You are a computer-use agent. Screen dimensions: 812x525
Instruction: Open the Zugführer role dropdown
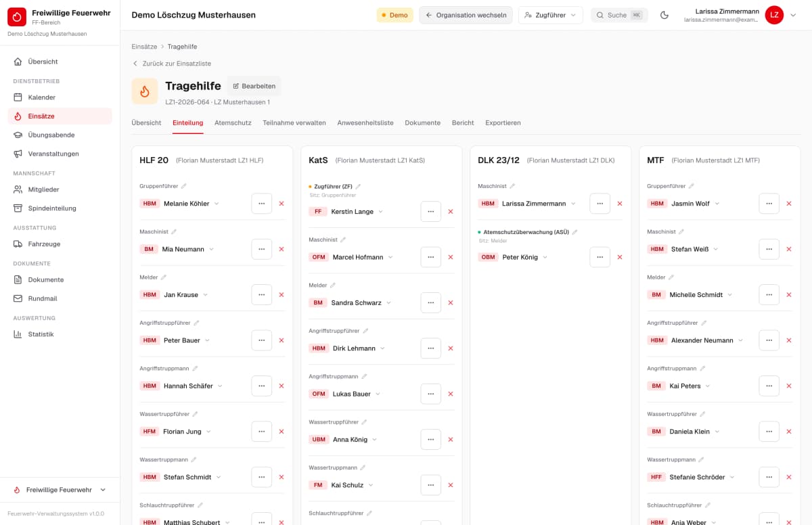tap(551, 15)
